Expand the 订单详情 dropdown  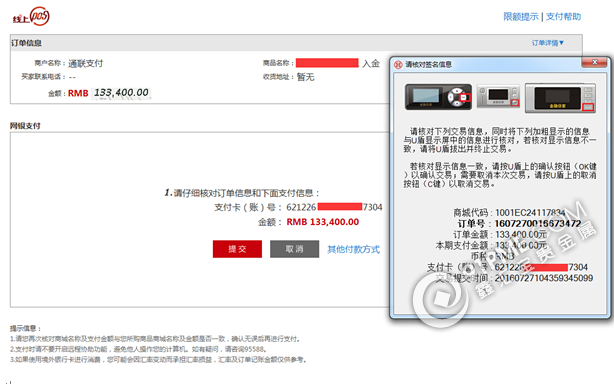547,43
